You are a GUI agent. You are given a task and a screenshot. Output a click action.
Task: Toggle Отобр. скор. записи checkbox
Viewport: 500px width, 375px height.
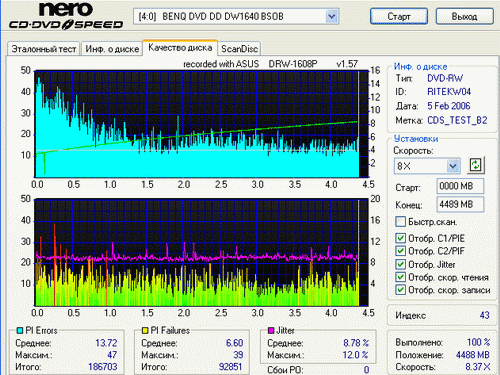[x=400, y=290]
